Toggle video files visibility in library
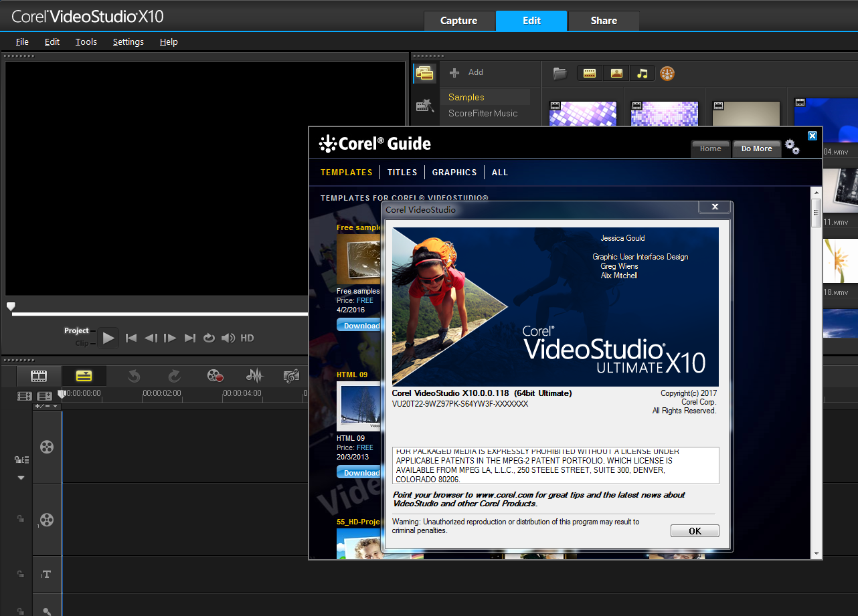Image resolution: width=858 pixels, height=616 pixels. pos(590,74)
